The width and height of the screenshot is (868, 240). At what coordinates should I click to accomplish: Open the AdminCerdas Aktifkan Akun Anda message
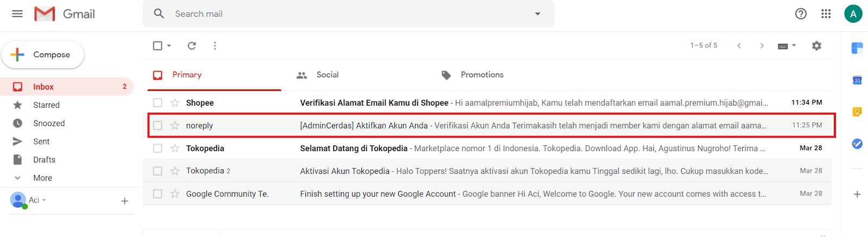(487, 125)
